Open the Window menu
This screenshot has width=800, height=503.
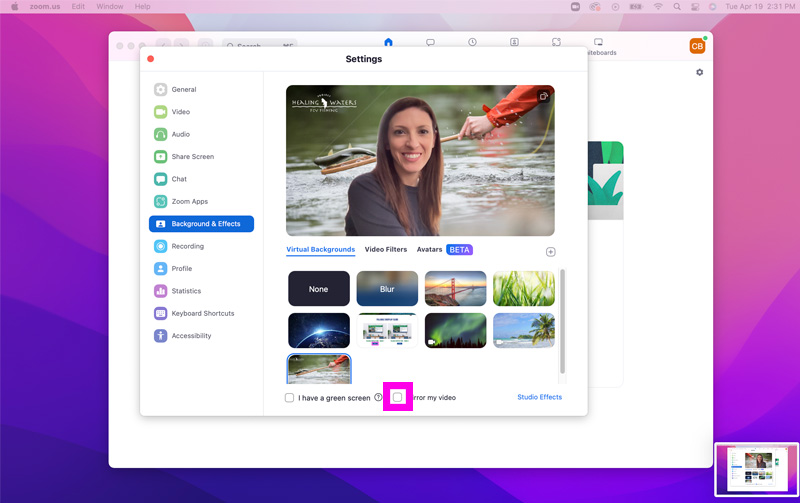[x=110, y=7]
